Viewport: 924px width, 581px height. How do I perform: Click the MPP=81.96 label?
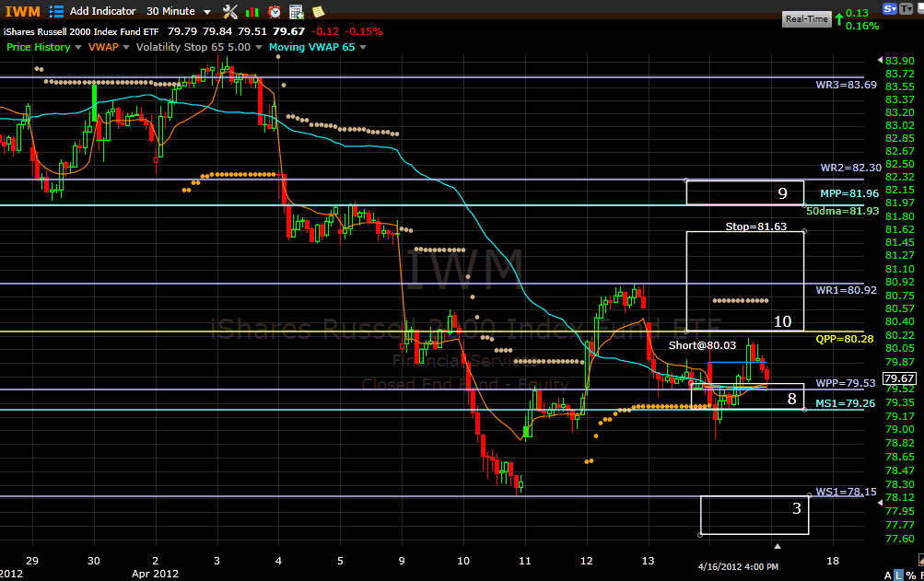click(849, 193)
